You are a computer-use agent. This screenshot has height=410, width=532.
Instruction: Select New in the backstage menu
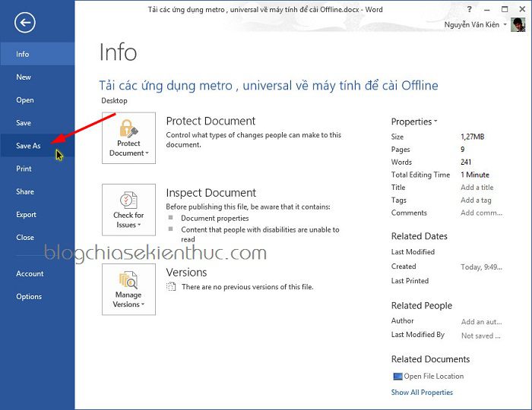(37, 77)
